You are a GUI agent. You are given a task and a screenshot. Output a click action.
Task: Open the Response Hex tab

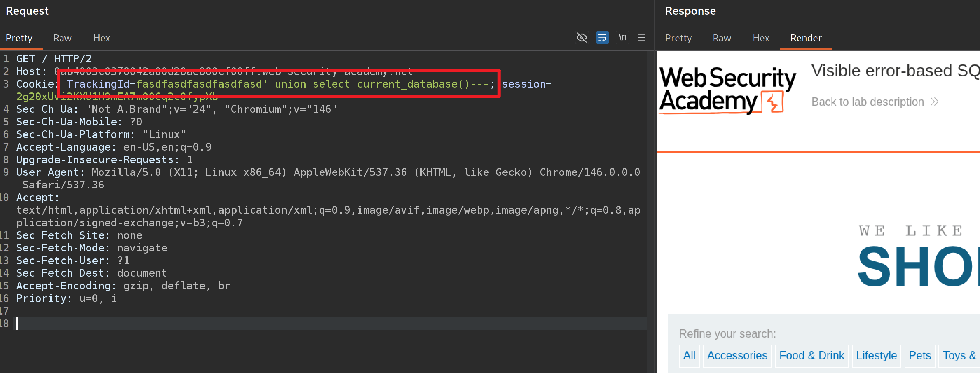click(x=761, y=38)
